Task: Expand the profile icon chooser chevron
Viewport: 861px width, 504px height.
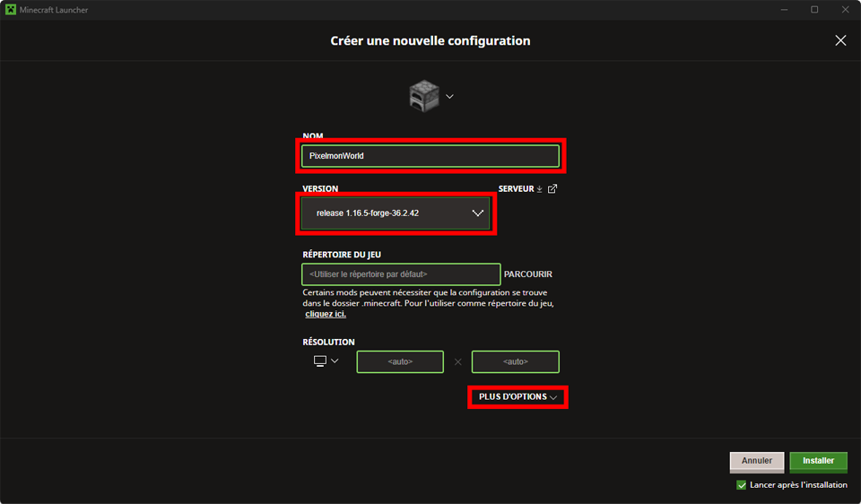Action: (449, 97)
